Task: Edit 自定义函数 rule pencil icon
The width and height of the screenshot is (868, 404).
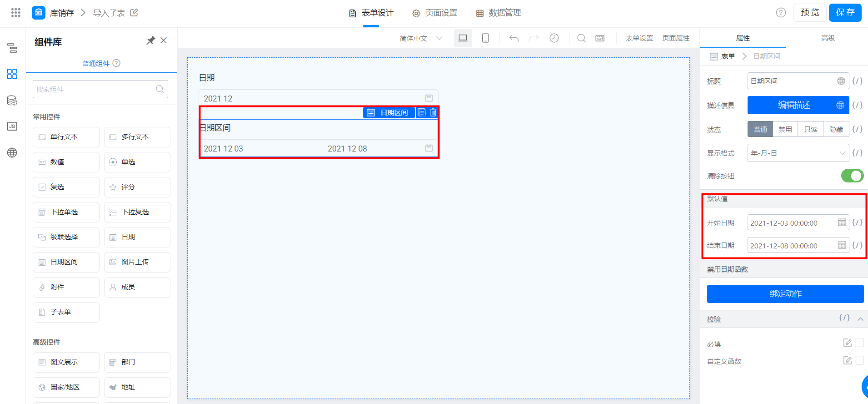Action: click(x=848, y=360)
